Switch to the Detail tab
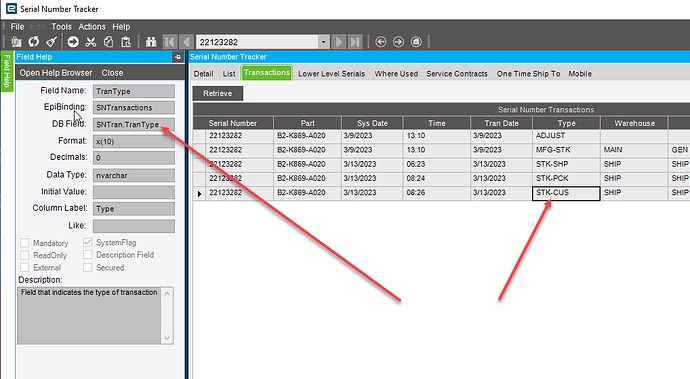The height and width of the screenshot is (379, 690). pyautogui.click(x=203, y=74)
